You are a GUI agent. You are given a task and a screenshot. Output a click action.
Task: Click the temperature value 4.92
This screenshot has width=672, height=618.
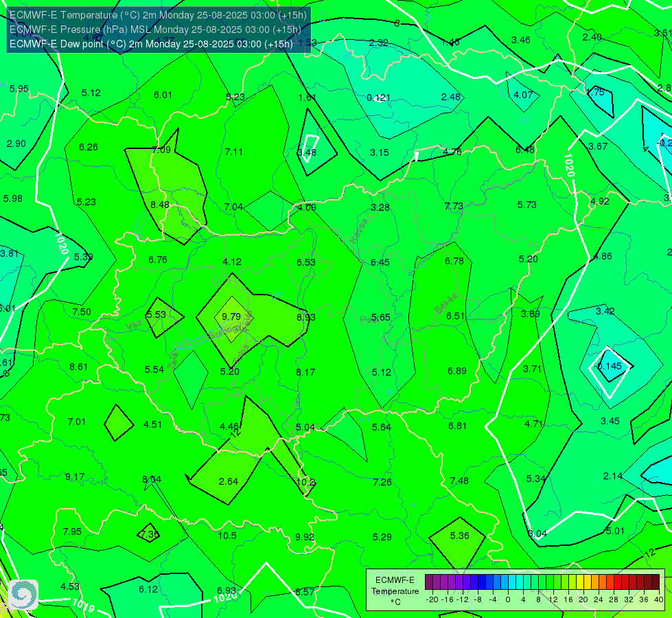click(599, 202)
